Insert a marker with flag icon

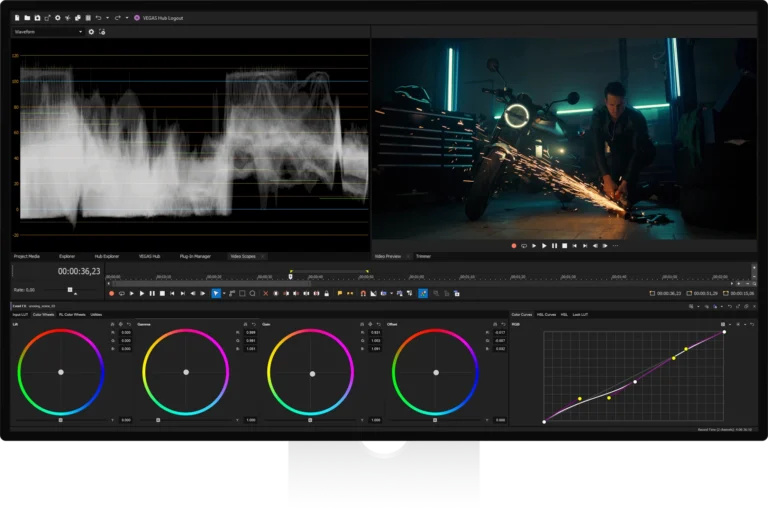tap(340, 293)
